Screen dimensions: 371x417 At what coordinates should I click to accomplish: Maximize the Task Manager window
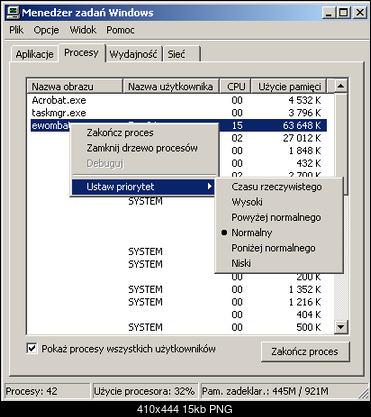click(x=343, y=13)
